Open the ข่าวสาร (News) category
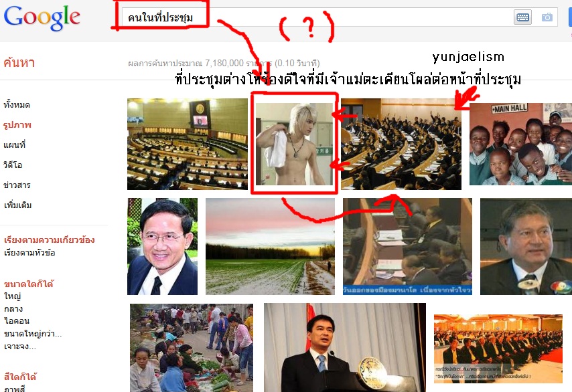This screenshot has width=572, height=392. tap(17, 185)
